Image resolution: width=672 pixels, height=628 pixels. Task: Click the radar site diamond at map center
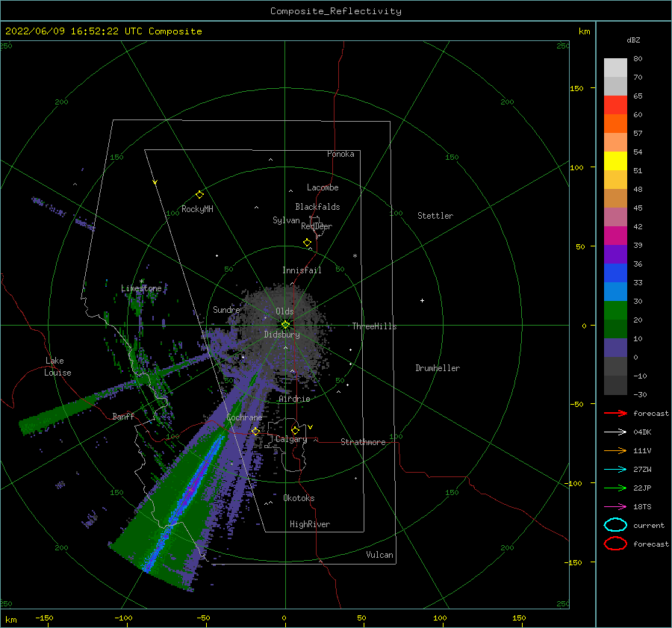[x=285, y=325]
